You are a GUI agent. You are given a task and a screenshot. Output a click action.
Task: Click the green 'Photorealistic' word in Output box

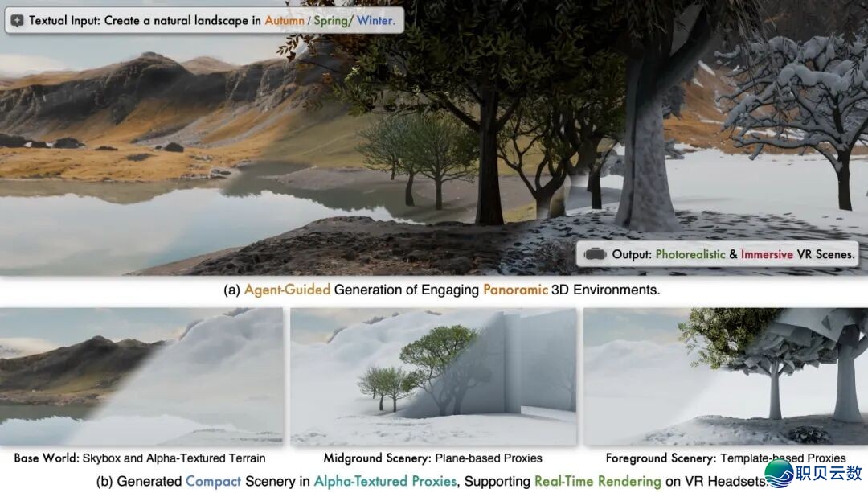tap(690, 254)
